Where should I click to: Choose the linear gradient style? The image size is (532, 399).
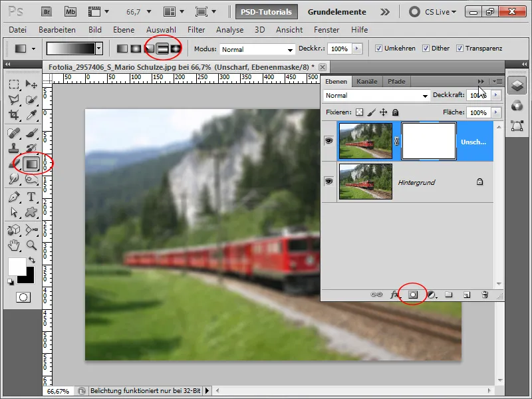click(x=122, y=49)
